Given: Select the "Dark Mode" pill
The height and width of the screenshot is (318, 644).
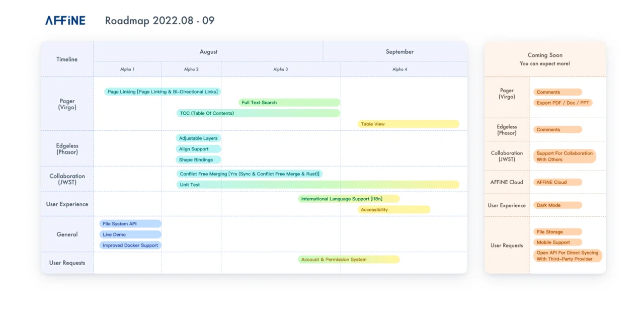Looking at the screenshot, I should click(557, 205).
